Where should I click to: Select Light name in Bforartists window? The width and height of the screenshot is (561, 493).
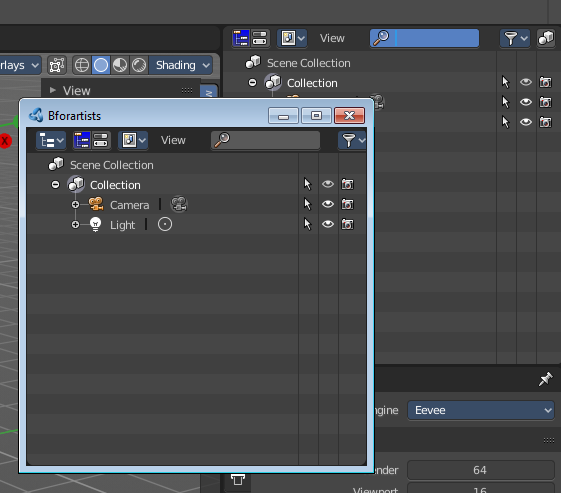point(122,225)
